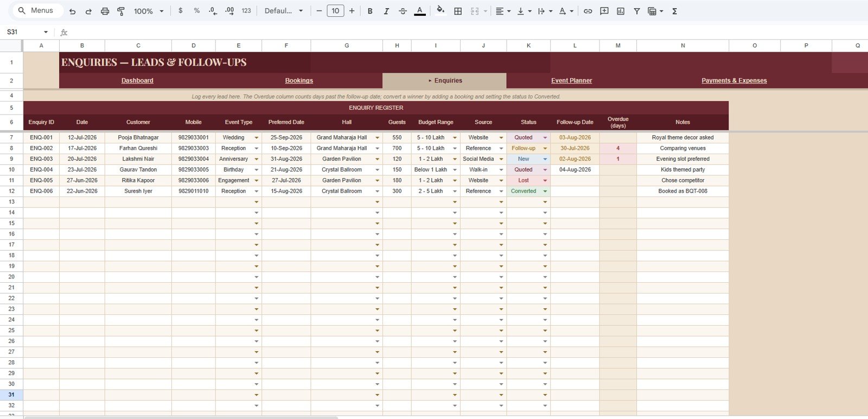Select the Paint format tool
Image resolution: width=868 pixels, height=419 pixels.
click(121, 11)
